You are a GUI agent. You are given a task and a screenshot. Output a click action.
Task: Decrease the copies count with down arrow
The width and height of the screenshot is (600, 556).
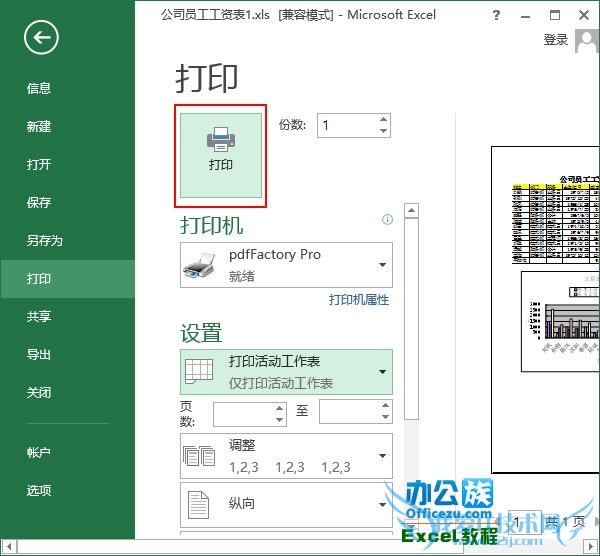383,131
